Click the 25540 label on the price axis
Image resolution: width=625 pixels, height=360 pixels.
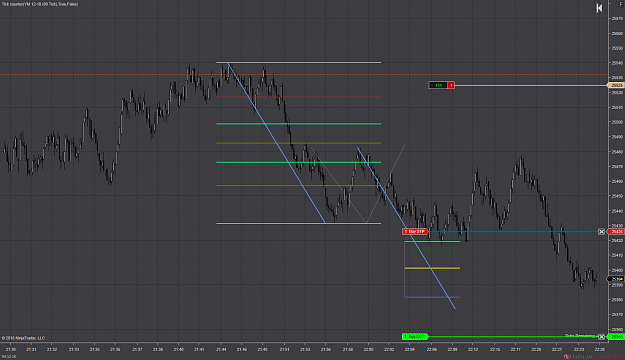[x=617, y=63]
